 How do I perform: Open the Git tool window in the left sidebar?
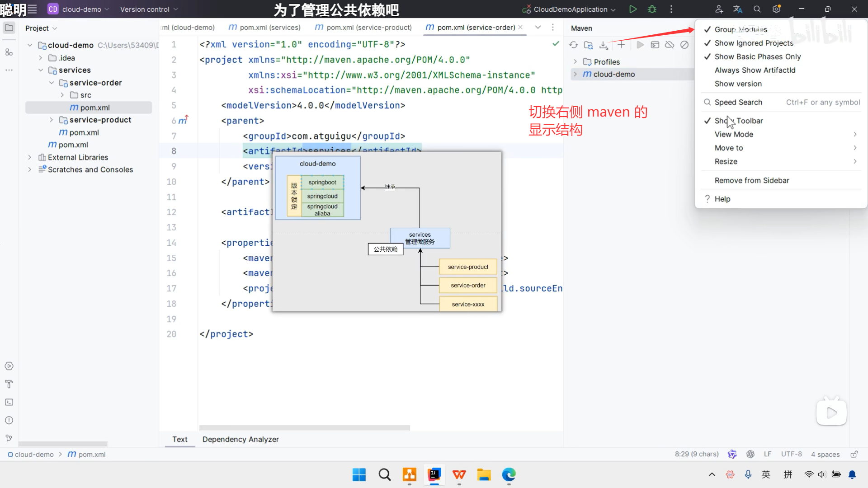[9, 438]
